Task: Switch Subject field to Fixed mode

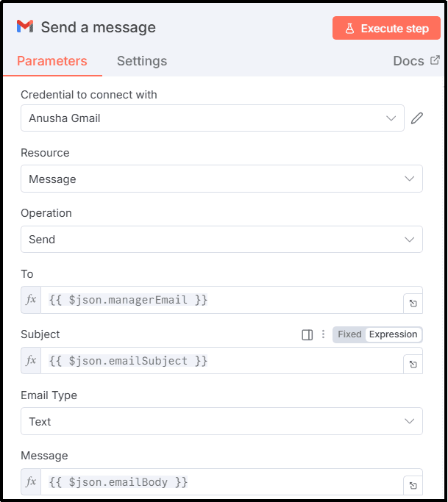Action: pos(349,334)
